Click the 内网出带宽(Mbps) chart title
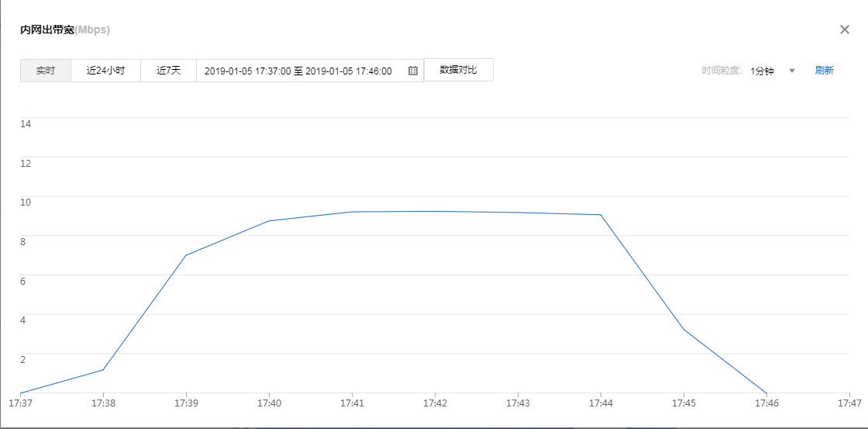The width and height of the screenshot is (868, 429). coord(65,30)
